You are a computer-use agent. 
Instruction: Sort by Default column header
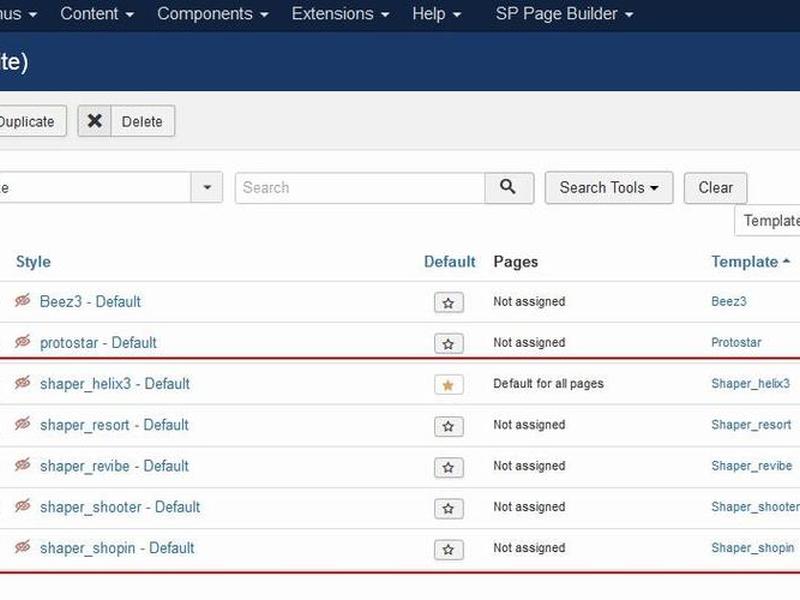449,262
